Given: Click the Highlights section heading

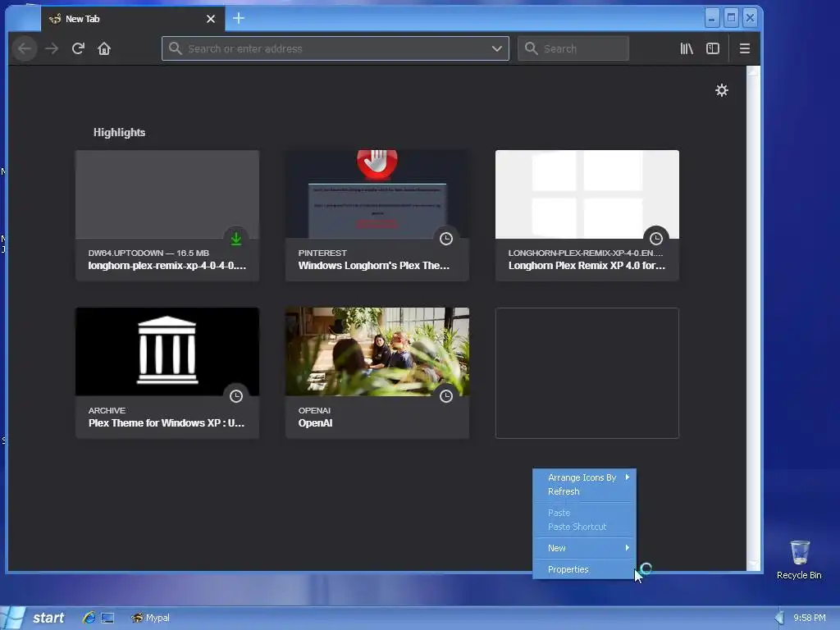Looking at the screenshot, I should pyautogui.click(x=120, y=132).
